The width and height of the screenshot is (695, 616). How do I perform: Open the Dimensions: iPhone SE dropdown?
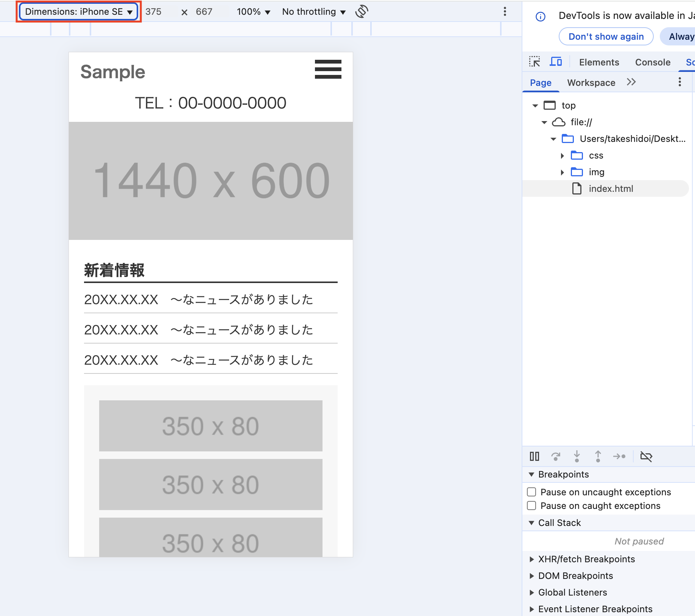[x=78, y=12]
